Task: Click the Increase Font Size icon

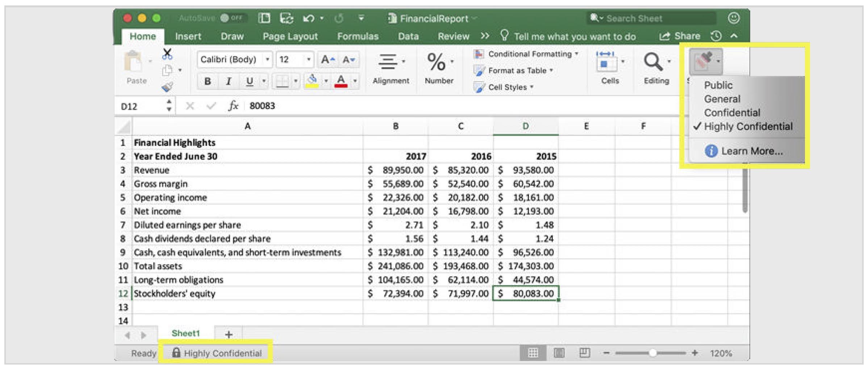Action: [x=328, y=59]
